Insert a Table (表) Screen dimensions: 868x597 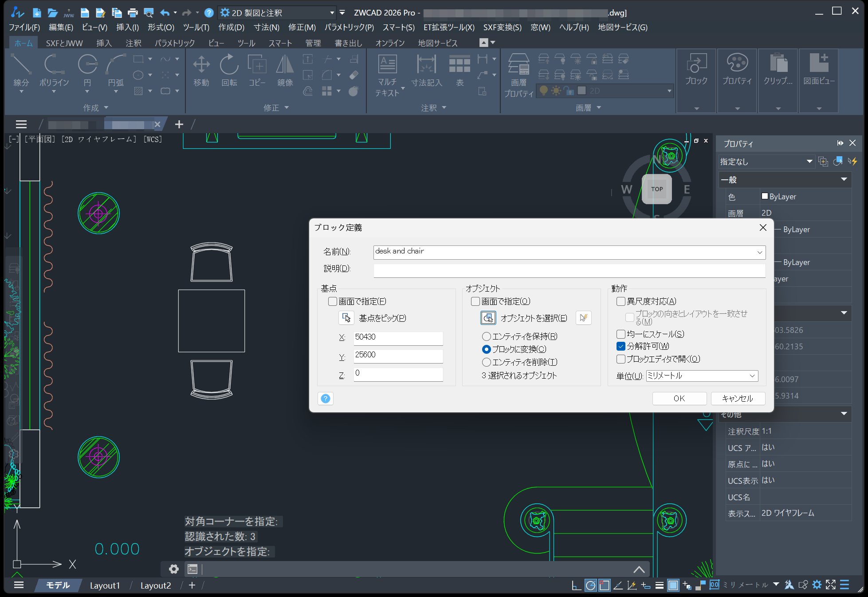point(460,70)
